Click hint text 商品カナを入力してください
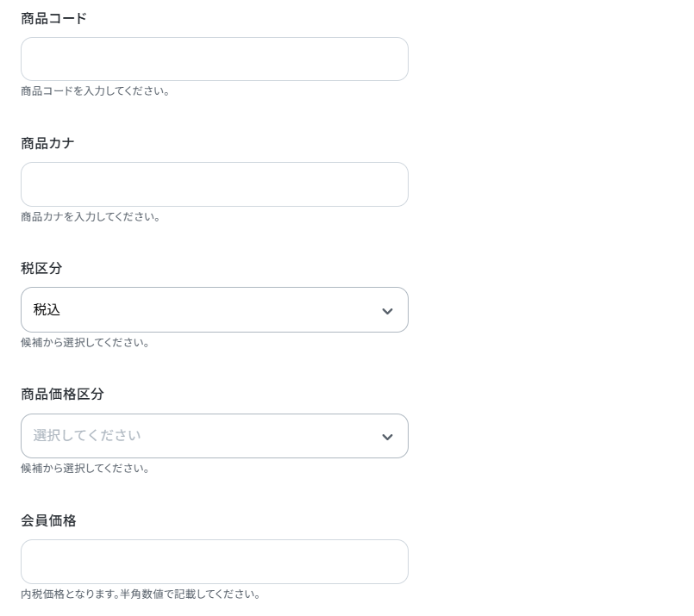The image size is (694, 616). click(91, 217)
